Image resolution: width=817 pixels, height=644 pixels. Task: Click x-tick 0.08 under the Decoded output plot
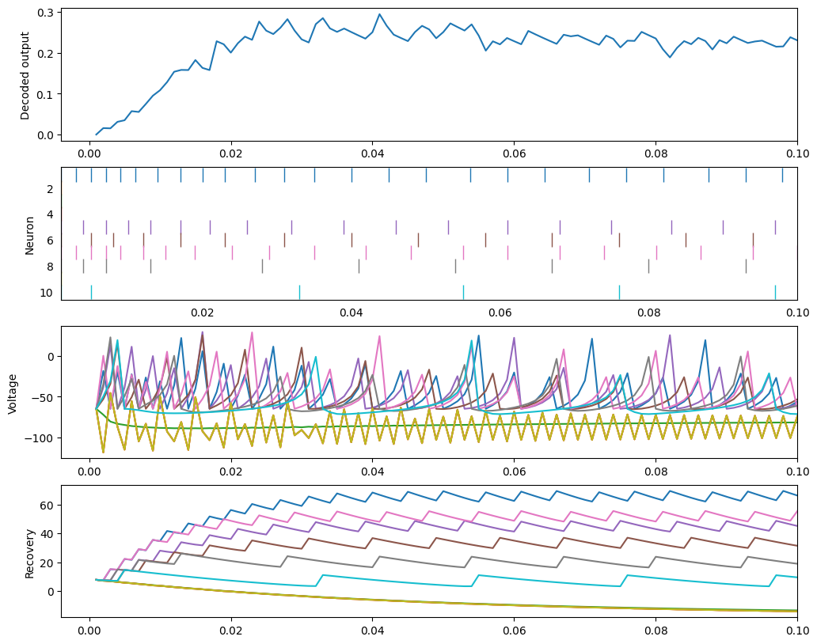(x=655, y=153)
